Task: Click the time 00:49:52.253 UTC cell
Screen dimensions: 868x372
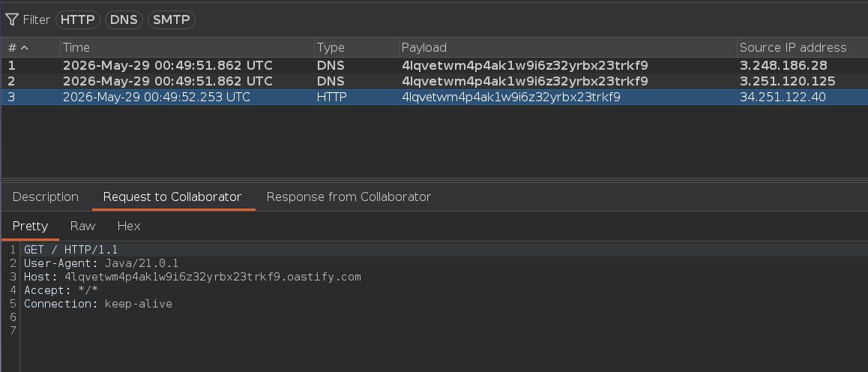Action: (157, 97)
